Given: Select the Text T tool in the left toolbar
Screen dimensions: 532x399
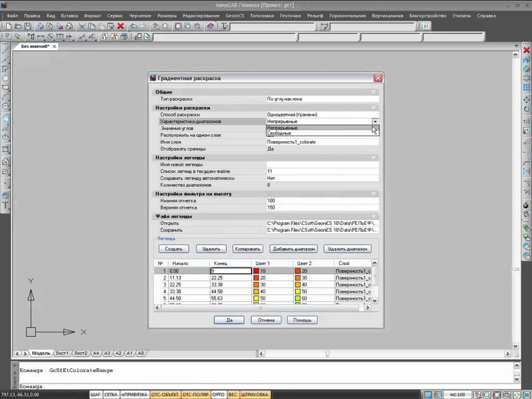Looking at the screenshot, I should click(x=6, y=205).
